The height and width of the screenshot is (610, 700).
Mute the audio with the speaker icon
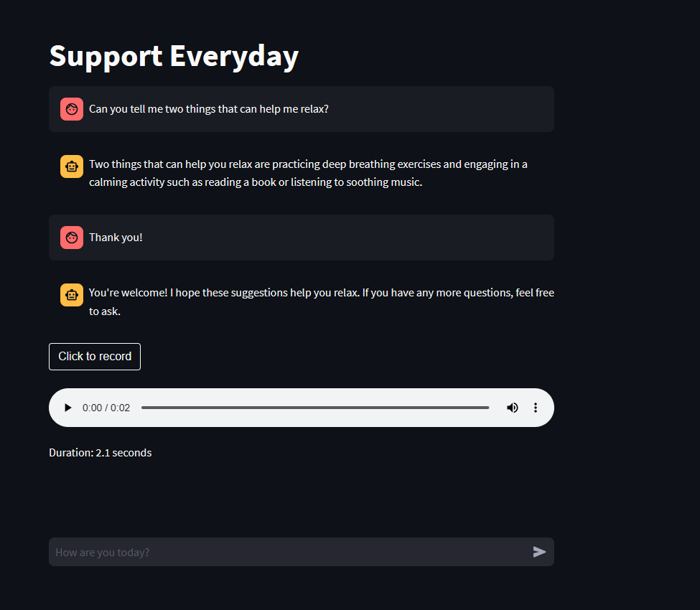[512, 408]
